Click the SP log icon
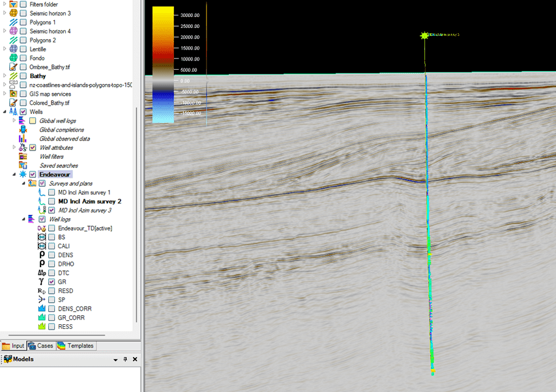The width and height of the screenshot is (556, 392). click(42, 300)
